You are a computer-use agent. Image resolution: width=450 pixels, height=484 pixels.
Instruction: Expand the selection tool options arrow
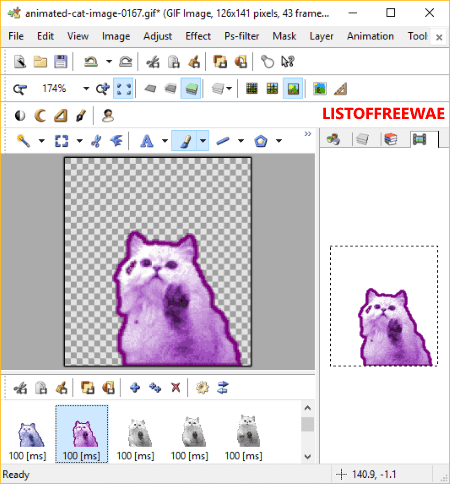[80, 141]
